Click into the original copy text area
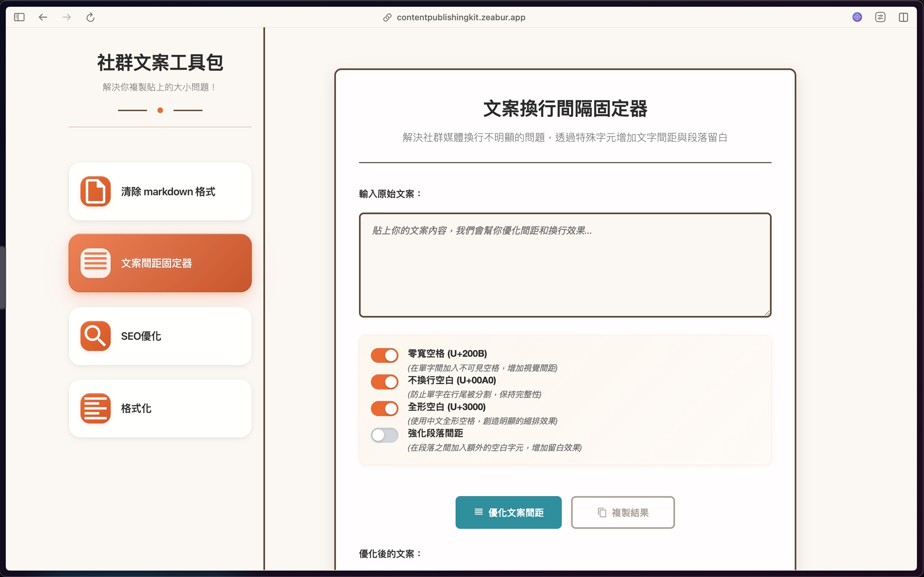Image resolution: width=924 pixels, height=577 pixels. pyautogui.click(x=565, y=265)
